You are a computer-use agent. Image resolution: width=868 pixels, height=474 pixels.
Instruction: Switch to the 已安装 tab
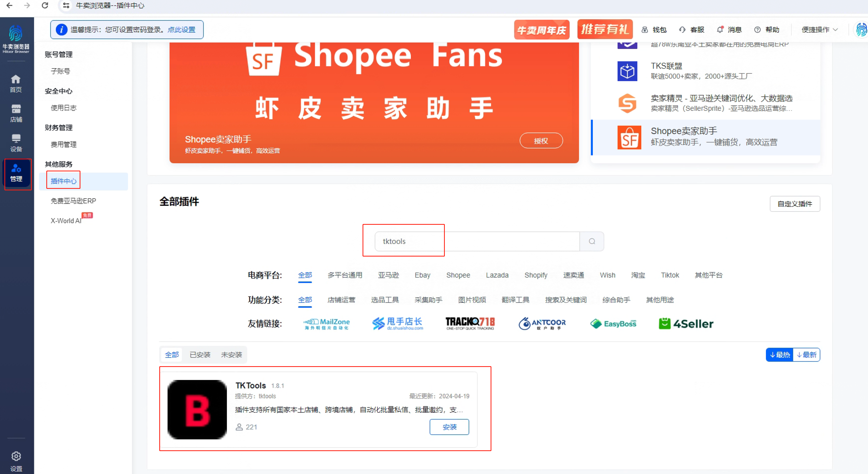[200, 355]
